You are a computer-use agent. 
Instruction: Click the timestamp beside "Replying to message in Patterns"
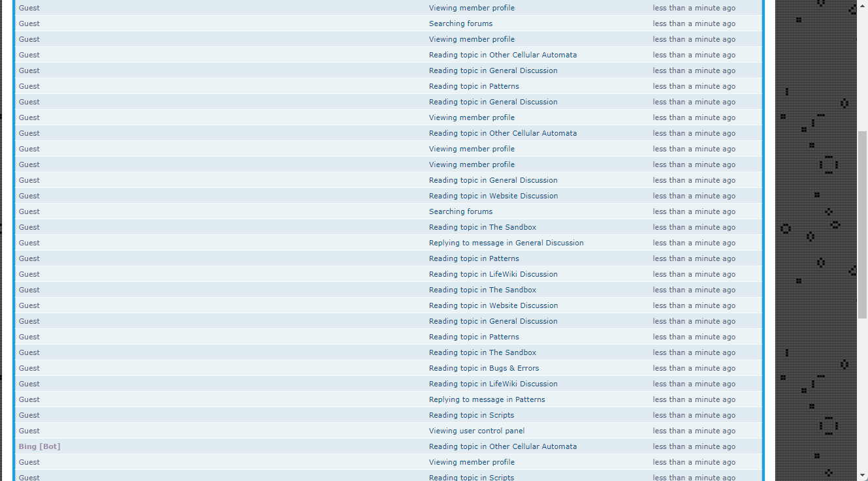click(694, 399)
